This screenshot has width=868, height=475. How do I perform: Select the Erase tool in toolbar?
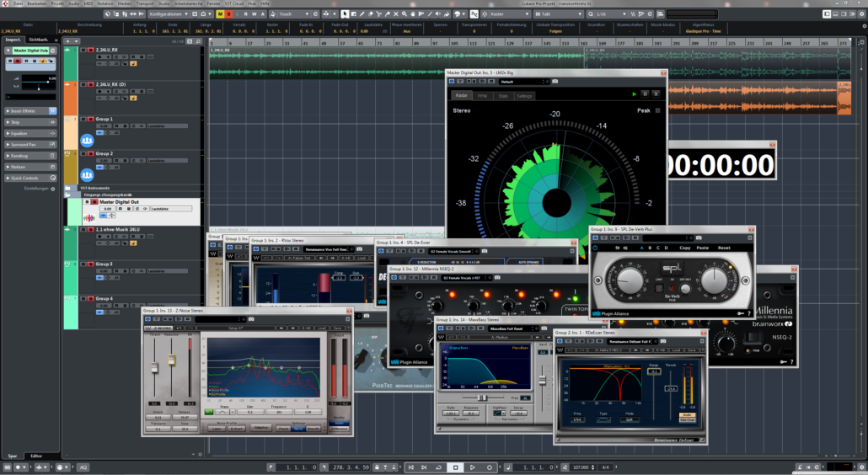tap(371, 13)
